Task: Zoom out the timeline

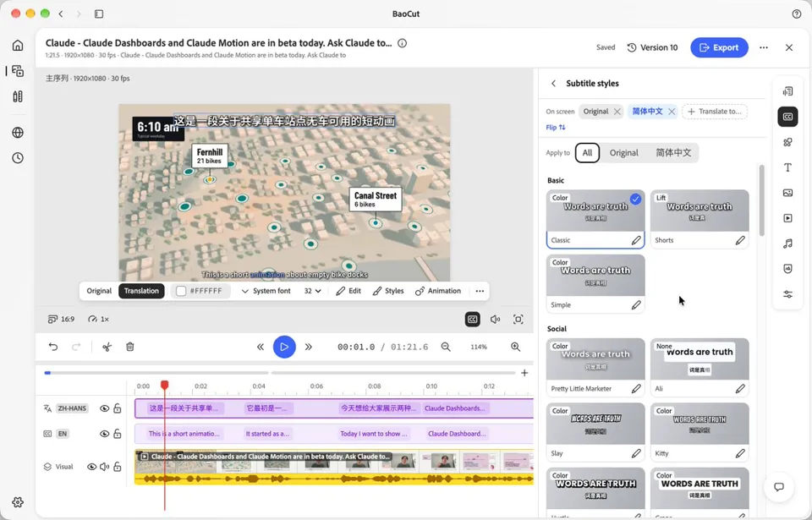Action: click(446, 347)
